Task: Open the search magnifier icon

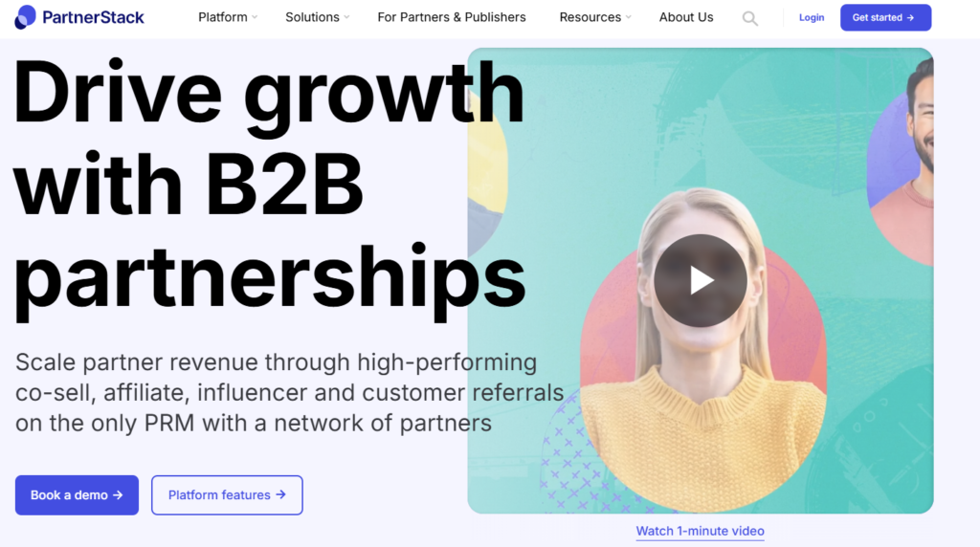Action: point(750,18)
